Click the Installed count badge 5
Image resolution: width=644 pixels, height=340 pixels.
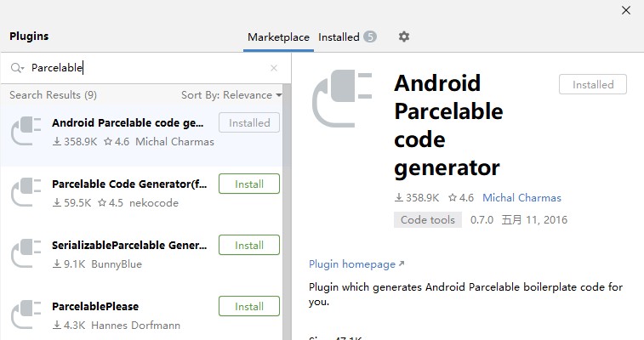click(370, 37)
